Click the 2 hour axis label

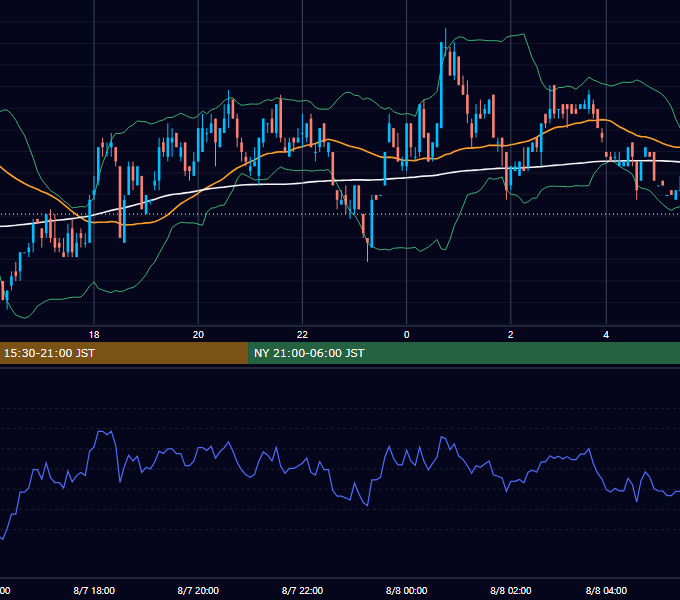[510, 335]
